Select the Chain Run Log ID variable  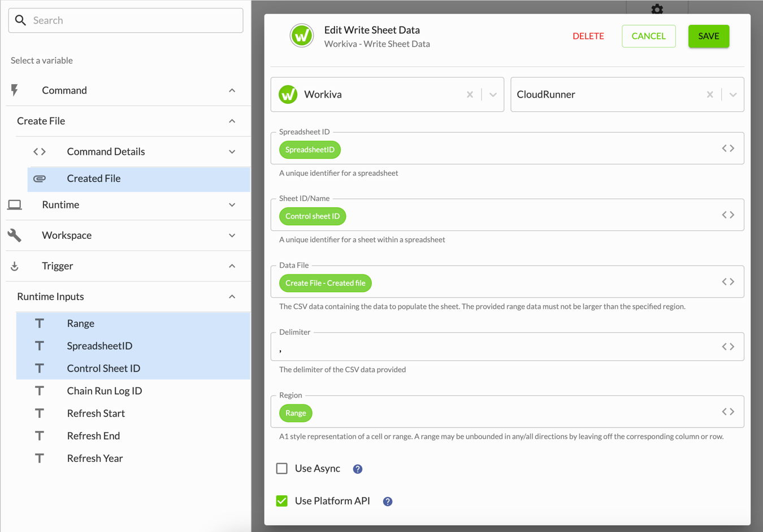pos(133,391)
